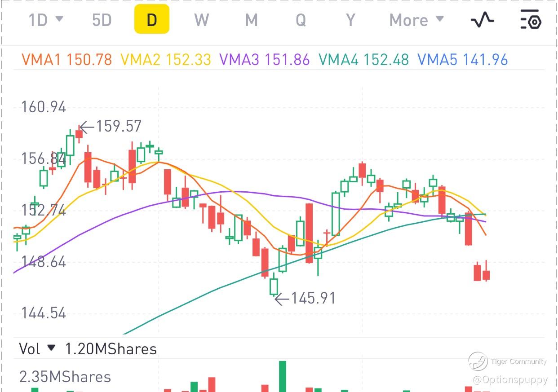
Task: Open the chart settings list-gear icon
Action: click(531, 20)
